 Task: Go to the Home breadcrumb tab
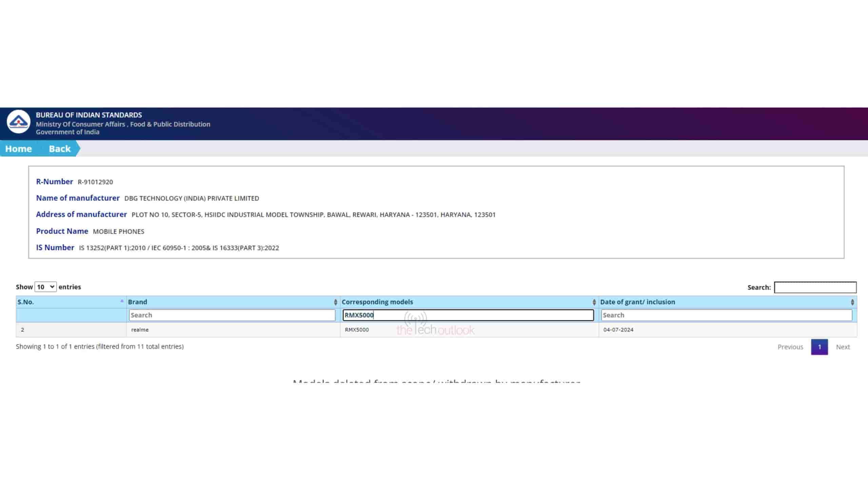[x=18, y=149]
